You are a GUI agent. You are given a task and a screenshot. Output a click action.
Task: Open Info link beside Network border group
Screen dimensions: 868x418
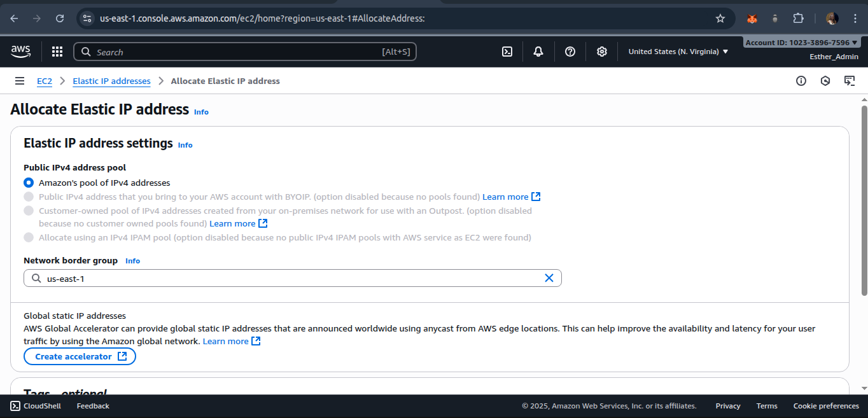point(132,261)
